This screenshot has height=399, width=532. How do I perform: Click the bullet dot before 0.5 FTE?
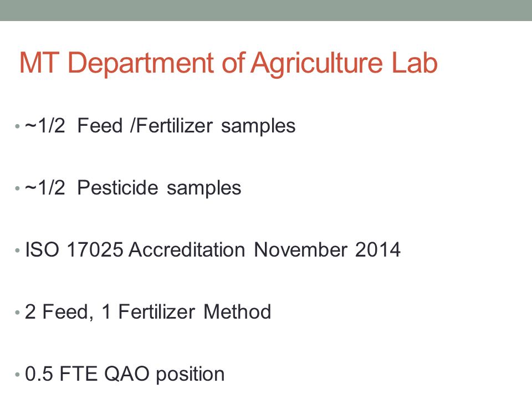[17, 375]
